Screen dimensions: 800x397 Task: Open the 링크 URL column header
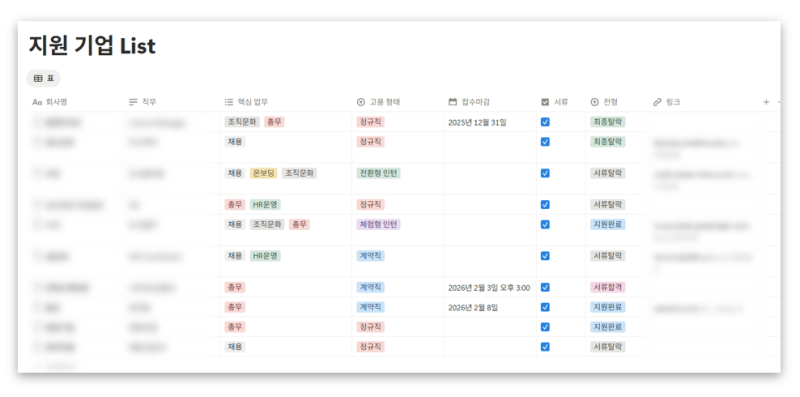point(666,102)
